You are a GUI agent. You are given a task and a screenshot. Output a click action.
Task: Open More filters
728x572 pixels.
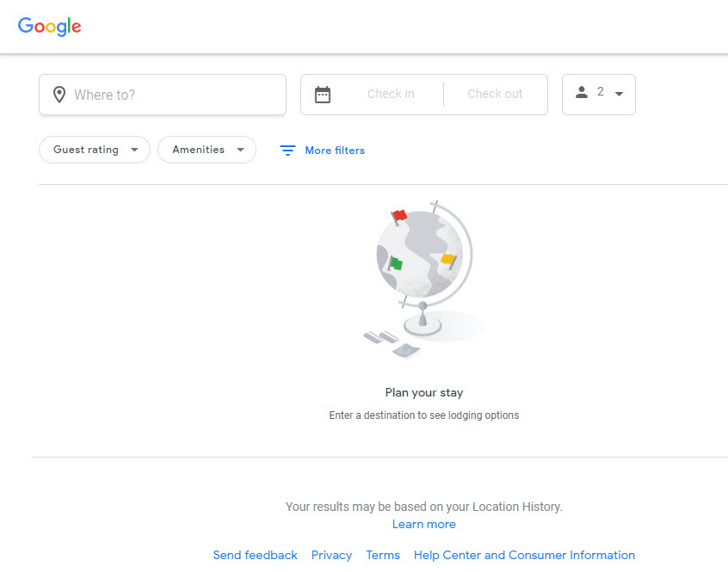pos(334,151)
